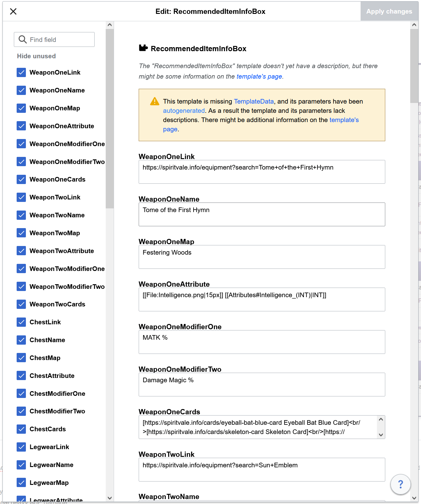
Task: Open the help question mark button
Action: [400, 484]
